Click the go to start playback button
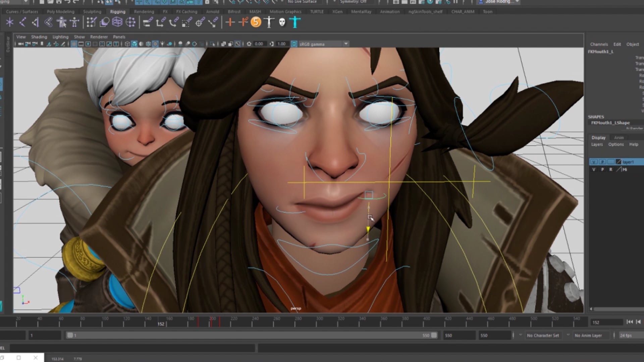 [x=630, y=322]
